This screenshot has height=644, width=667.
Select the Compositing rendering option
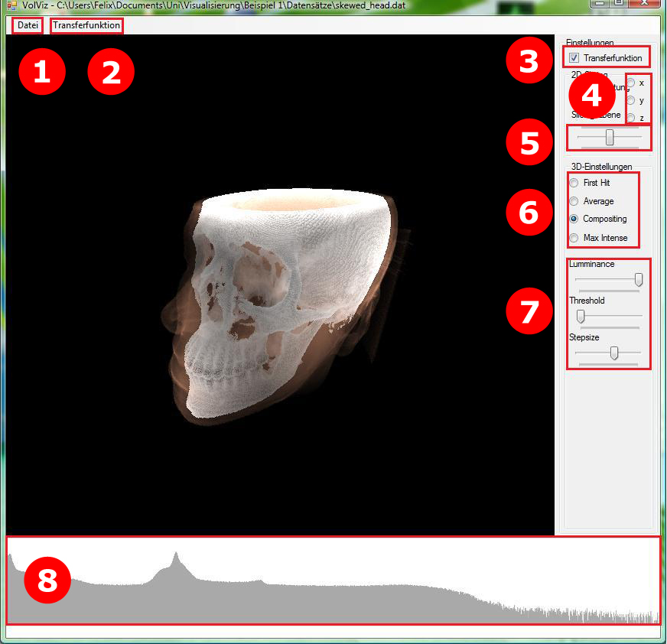click(x=574, y=219)
